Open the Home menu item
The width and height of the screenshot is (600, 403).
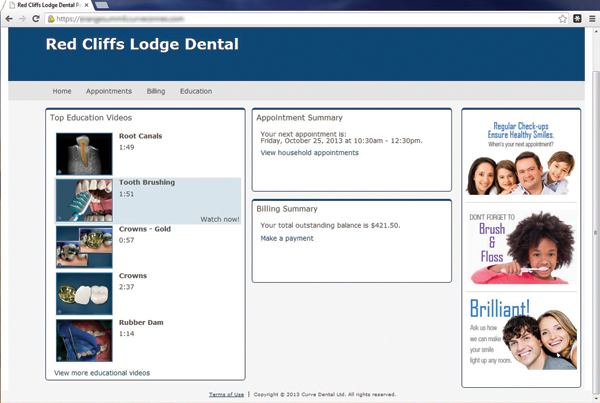(62, 91)
